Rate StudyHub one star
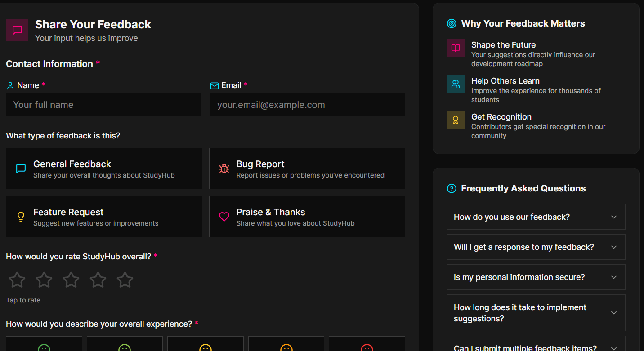The height and width of the screenshot is (351, 644). click(17, 280)
